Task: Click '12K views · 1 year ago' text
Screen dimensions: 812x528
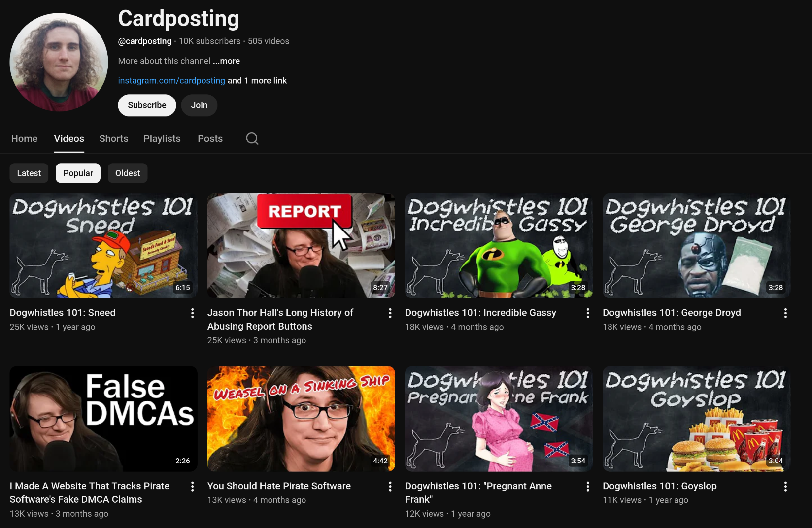Action: point(448,514)
